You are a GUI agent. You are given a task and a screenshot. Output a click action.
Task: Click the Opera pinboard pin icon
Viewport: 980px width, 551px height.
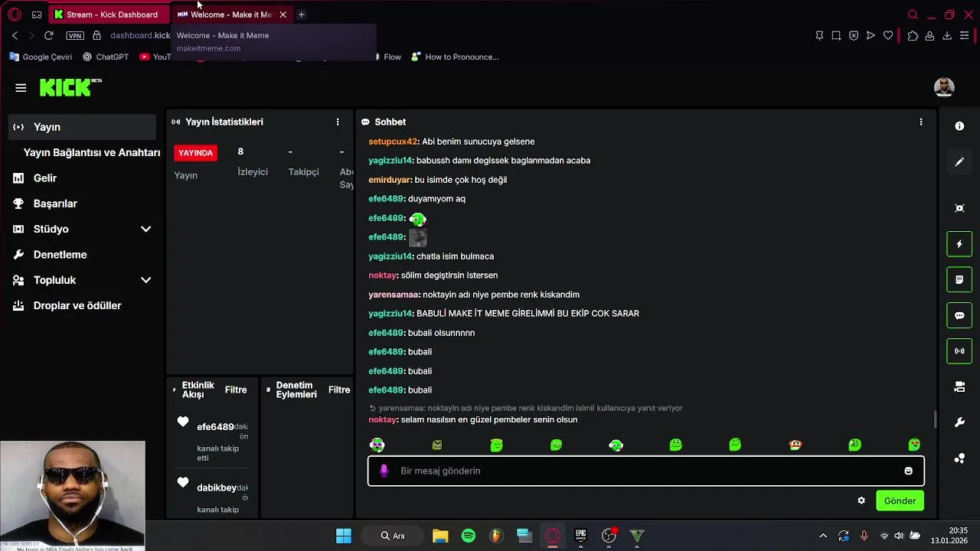pyautogui.click(x=819, y=35)
